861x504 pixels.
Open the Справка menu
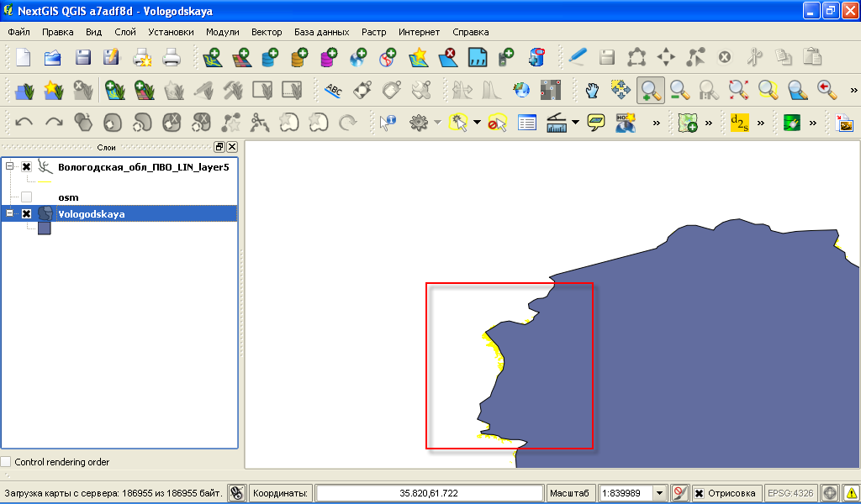click(x=471, y=32)
